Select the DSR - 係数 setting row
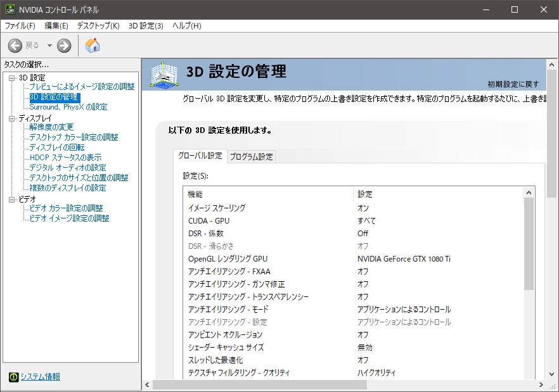The height and width of the screenshot is (392, 559). pos(353,234)
